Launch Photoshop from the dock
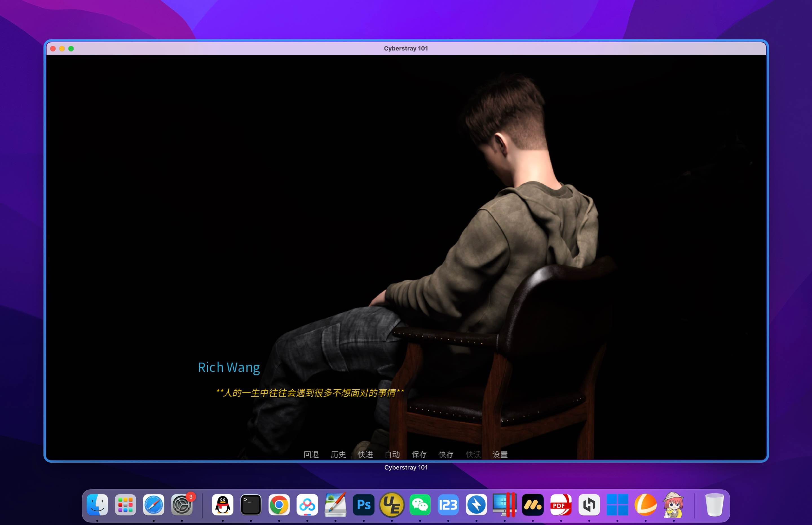The image size is (812, 525). click(x=364, y=504)
